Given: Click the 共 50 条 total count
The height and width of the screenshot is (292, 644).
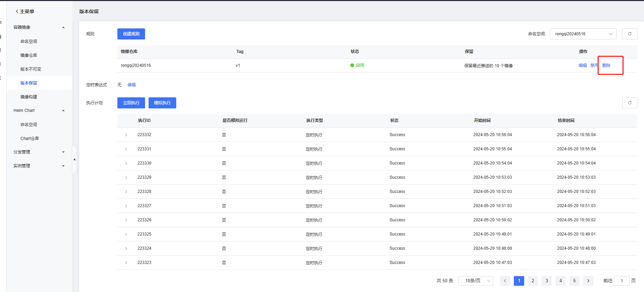Looking at the screenshot, I should tap(445, 281).
